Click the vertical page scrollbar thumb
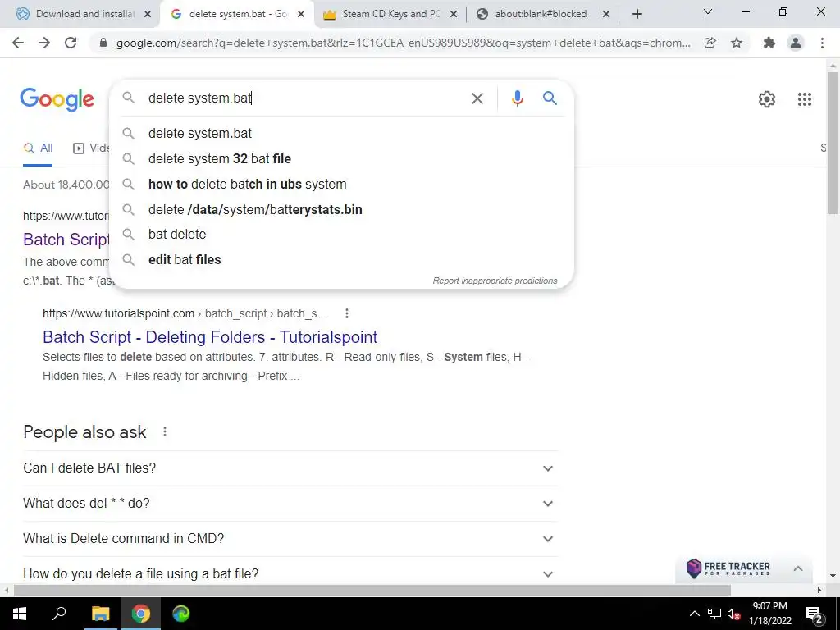 click(x=833, y=142)
